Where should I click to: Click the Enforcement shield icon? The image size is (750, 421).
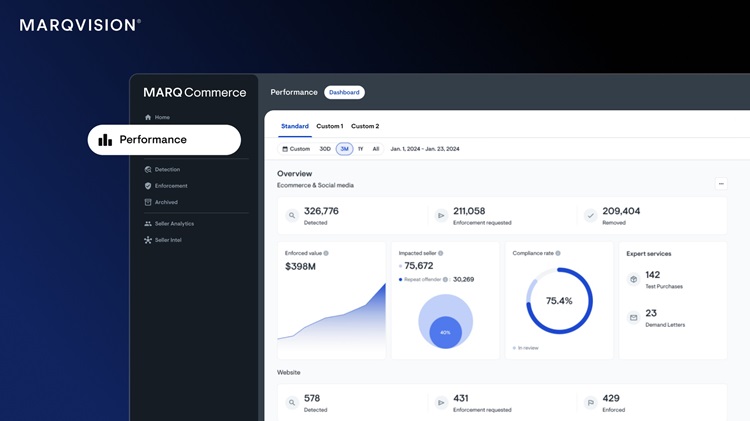(x=148, y=186)
